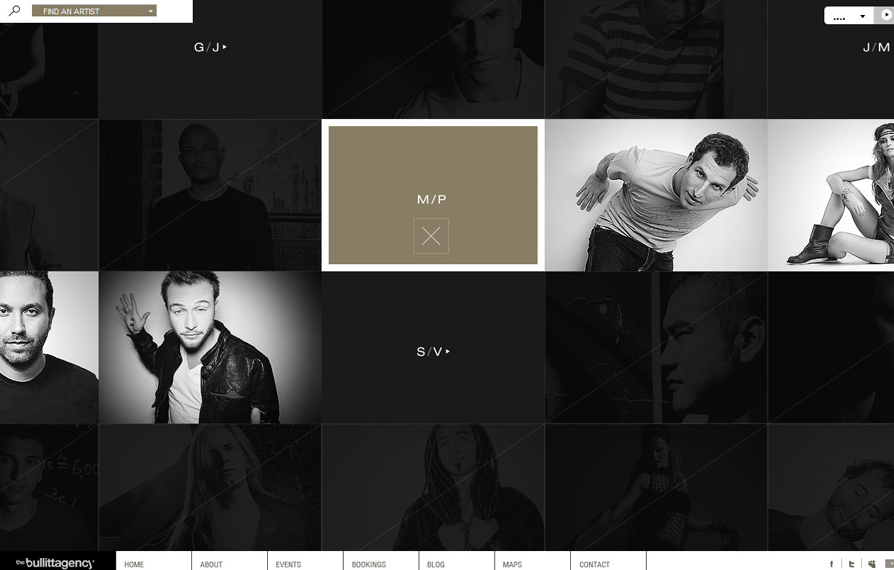Open the Twitter icon link
894x570 pixels.
(851, 564)
